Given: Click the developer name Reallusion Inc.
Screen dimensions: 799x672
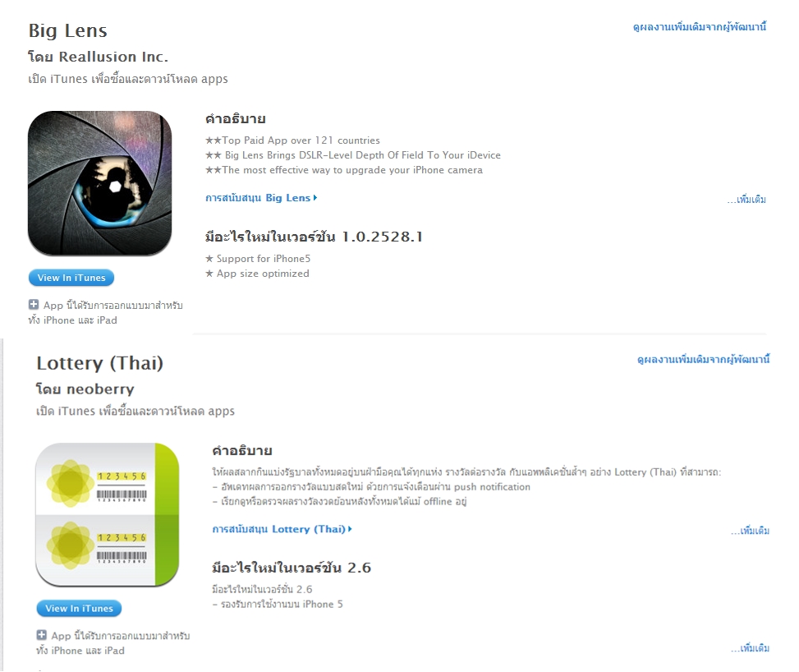Looking at the screenshot, I should [113, 57].
